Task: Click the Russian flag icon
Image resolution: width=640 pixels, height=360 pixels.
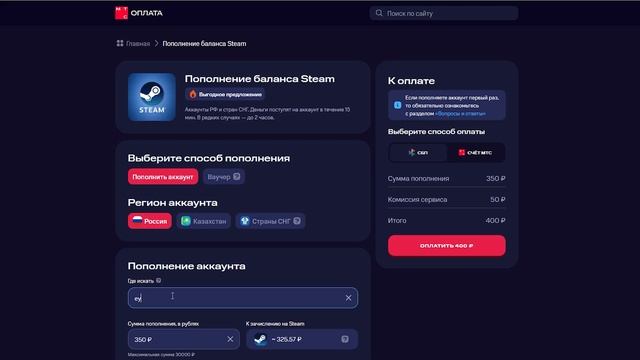Action: point(138,220)
